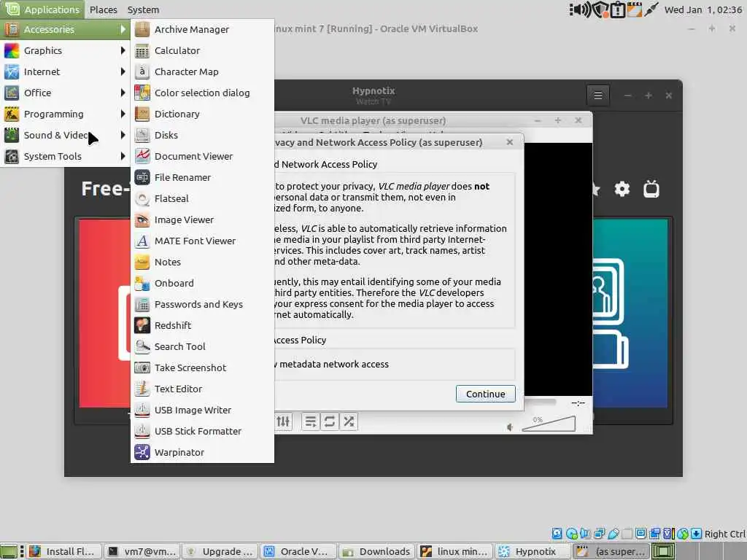The height and width of the screenshot is (560, 747).
Task: Switch to Install Fl... taskbar window
Action: [64, 551]
